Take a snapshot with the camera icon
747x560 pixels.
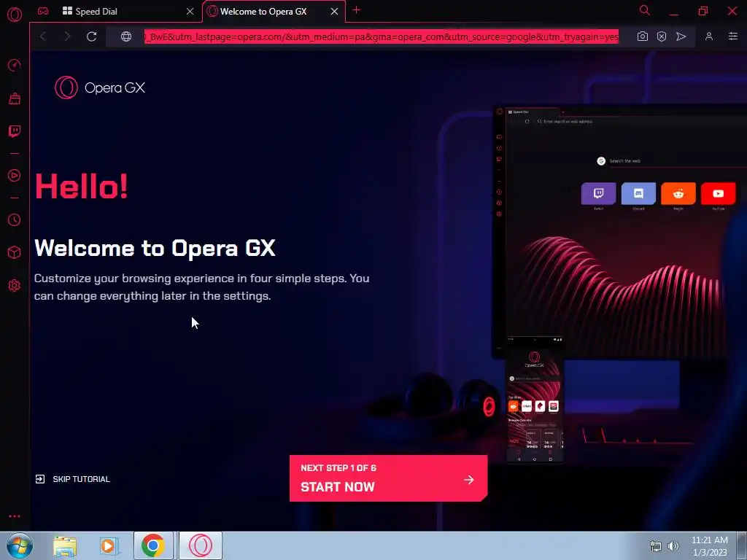click(642, 36)
